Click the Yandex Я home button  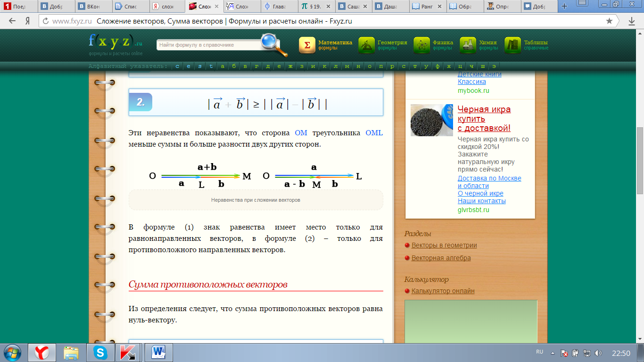tap(27, 21)
